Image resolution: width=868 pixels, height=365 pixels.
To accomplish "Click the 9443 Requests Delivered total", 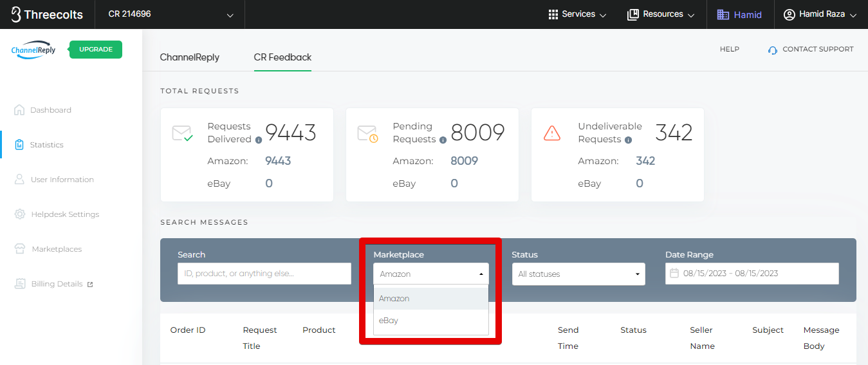I will [291, 133].
